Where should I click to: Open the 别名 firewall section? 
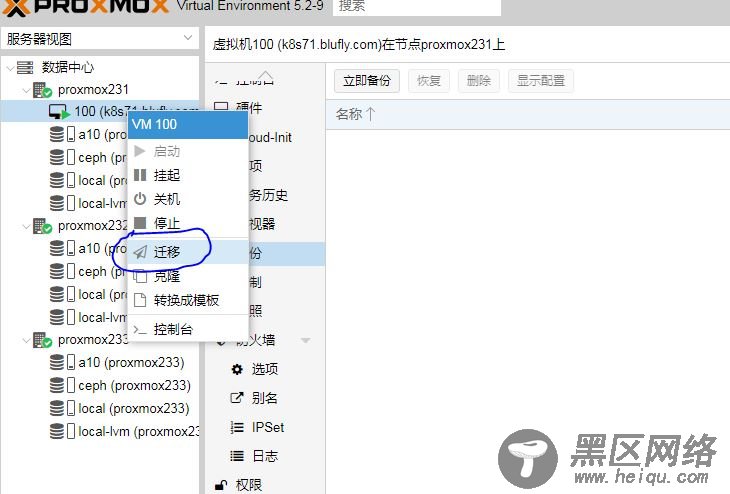pyautogui.click(x=265, y=398)
